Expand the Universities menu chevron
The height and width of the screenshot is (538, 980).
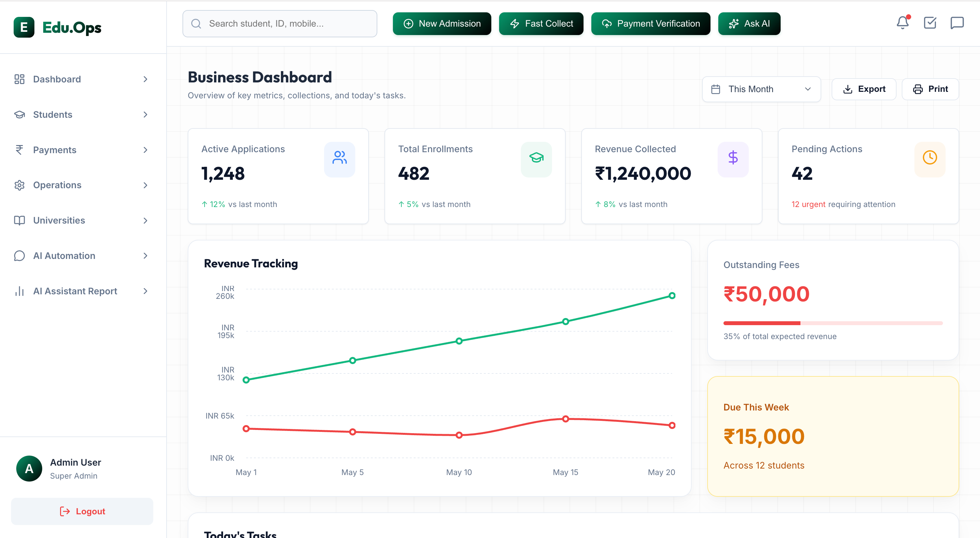pyautogui.click(x=145, y=221)
